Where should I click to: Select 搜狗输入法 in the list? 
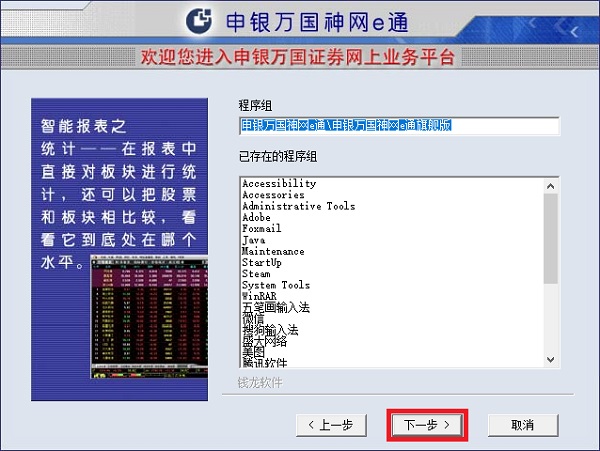pyautogui.click(x=270, y=329)
